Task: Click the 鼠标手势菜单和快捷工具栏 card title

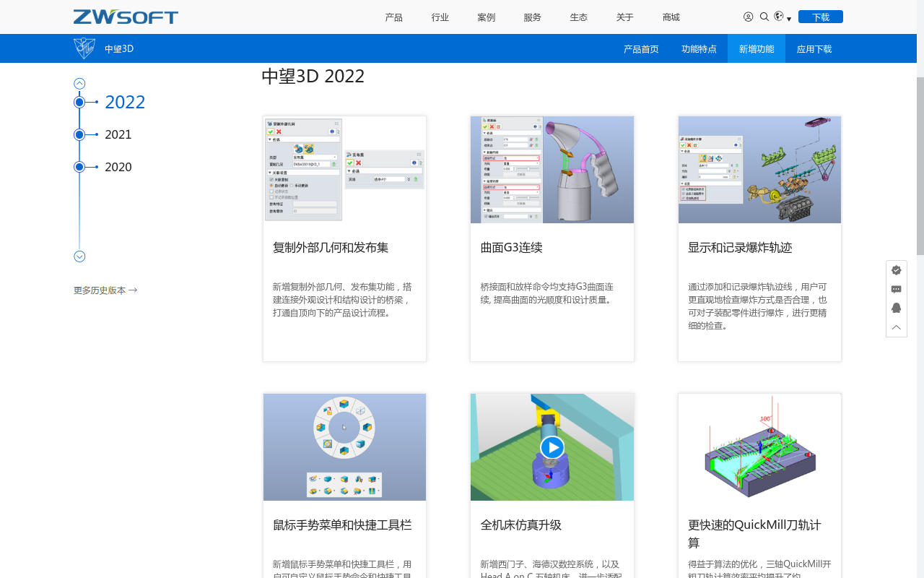Action: coord(342,525)
